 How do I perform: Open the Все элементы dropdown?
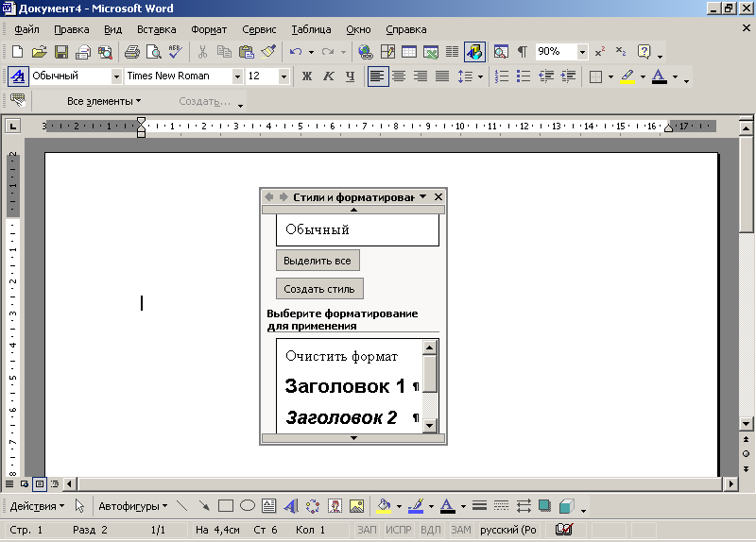104,101
